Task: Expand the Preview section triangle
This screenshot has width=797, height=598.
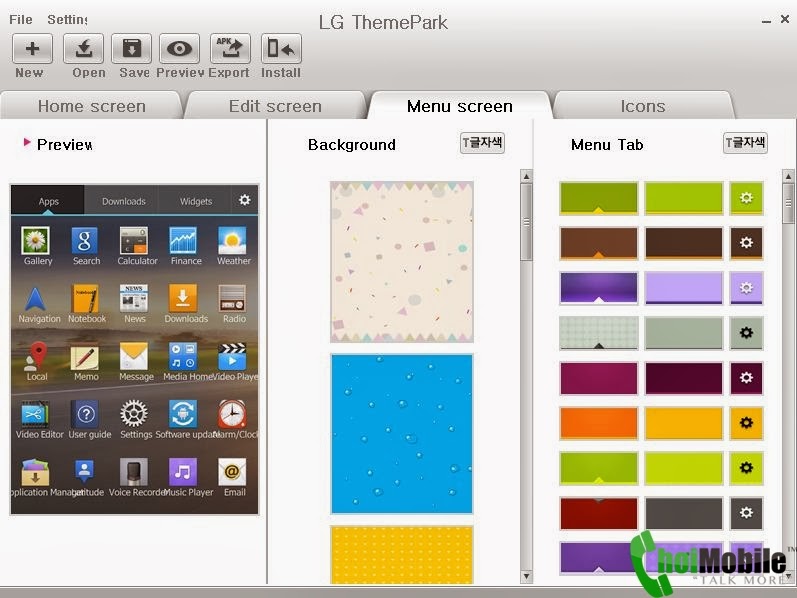Action: 27,142
